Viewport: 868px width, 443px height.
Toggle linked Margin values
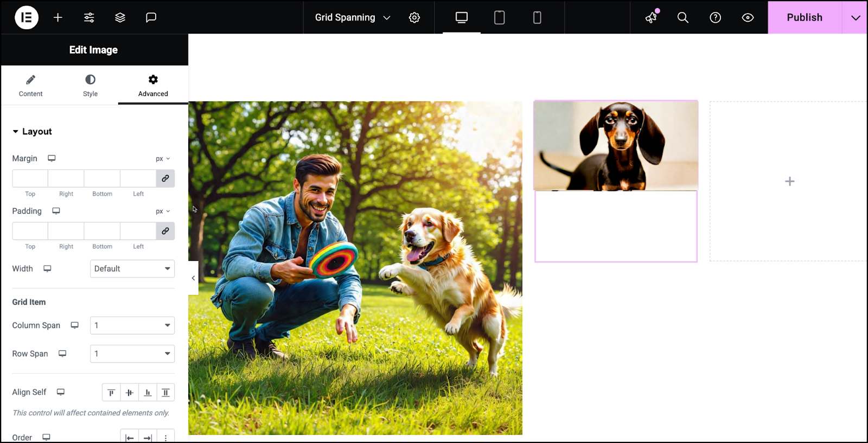coord(165,178)
